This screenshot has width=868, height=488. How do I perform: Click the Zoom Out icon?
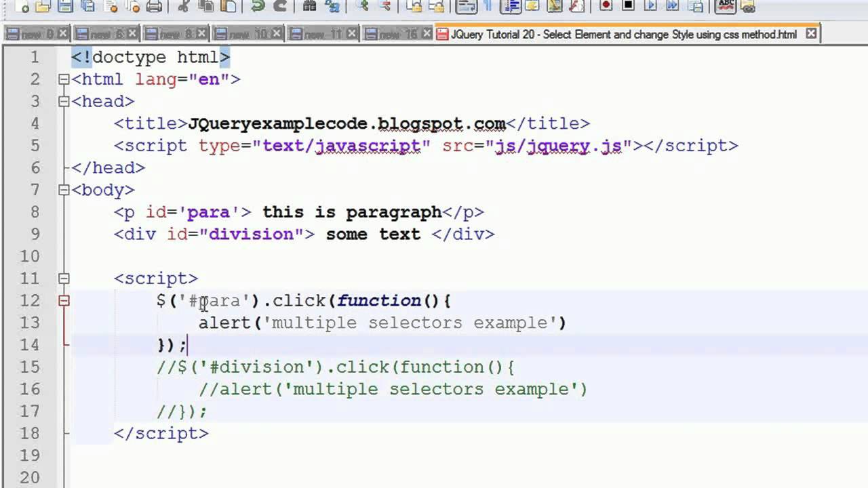coord(384,6)
